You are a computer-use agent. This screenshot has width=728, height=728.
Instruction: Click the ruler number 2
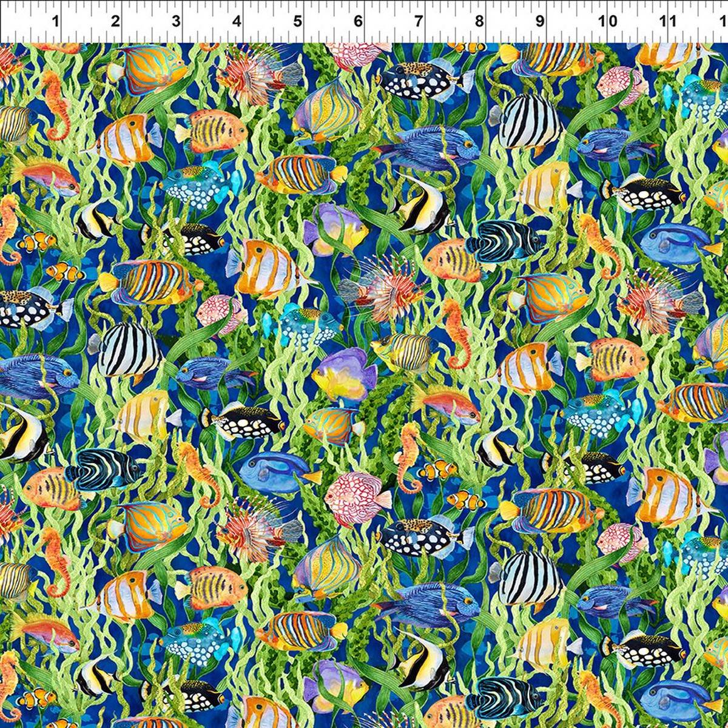pyautogui.click(x=115, y=22)
